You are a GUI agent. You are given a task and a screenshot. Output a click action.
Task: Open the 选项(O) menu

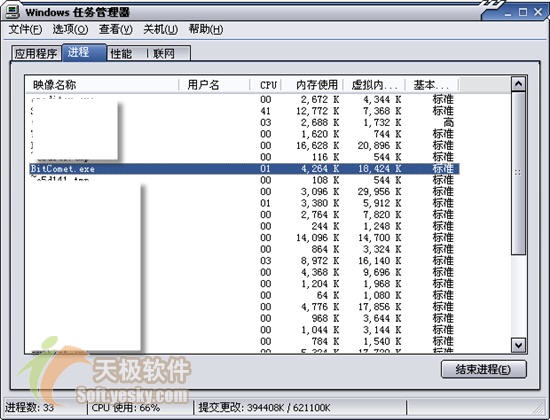[x=70, y=29]
